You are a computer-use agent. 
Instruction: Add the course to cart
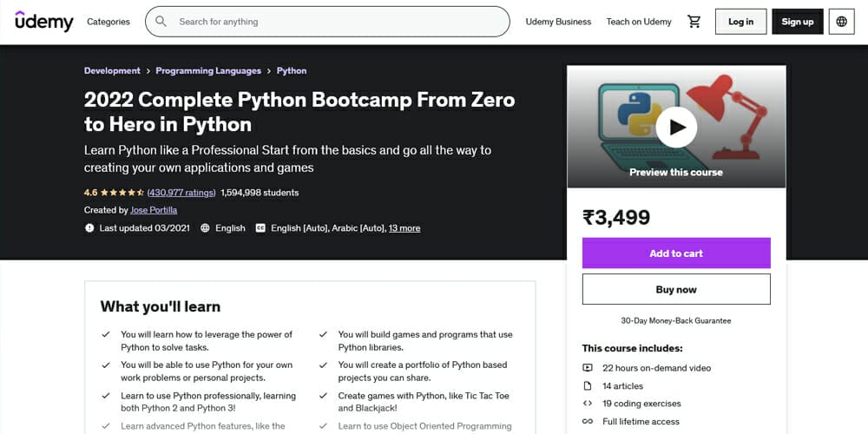[x=676, y=253]
